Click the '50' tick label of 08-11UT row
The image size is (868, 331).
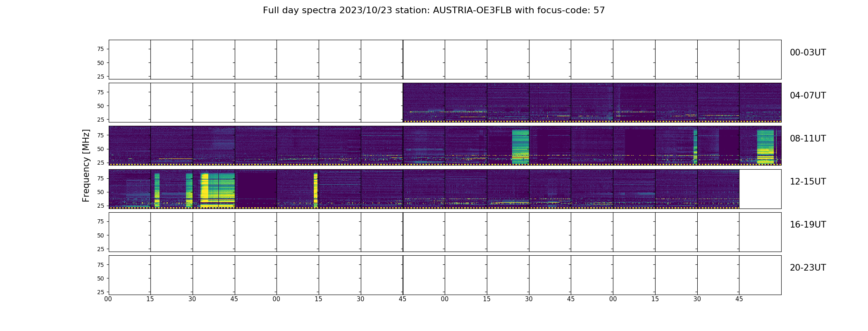tap(100, 149)
